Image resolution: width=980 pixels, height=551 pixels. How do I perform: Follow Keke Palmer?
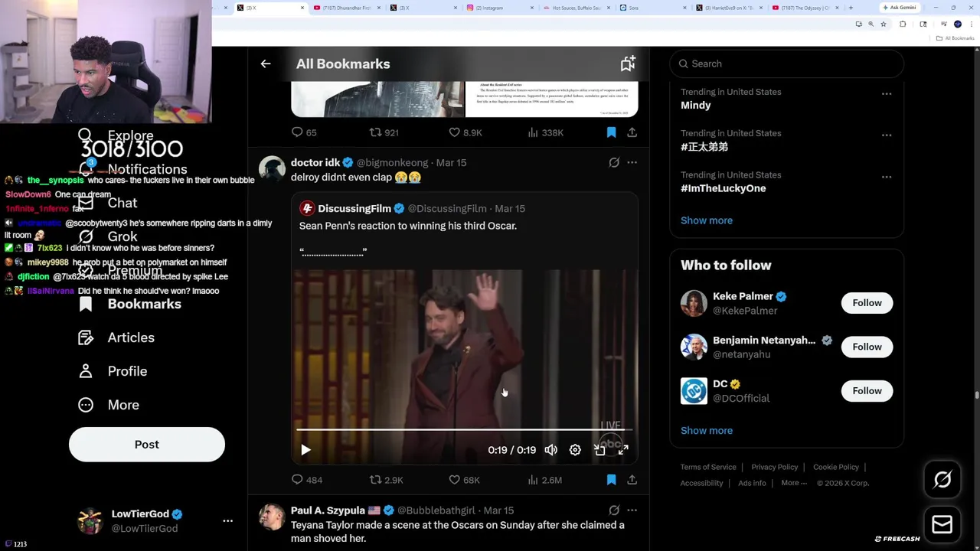coord(867,303)
